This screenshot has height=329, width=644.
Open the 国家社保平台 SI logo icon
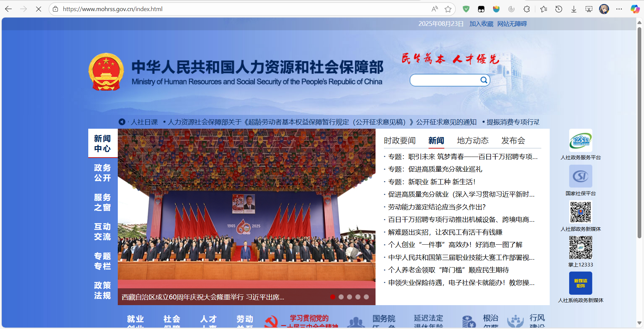[581, 176]
